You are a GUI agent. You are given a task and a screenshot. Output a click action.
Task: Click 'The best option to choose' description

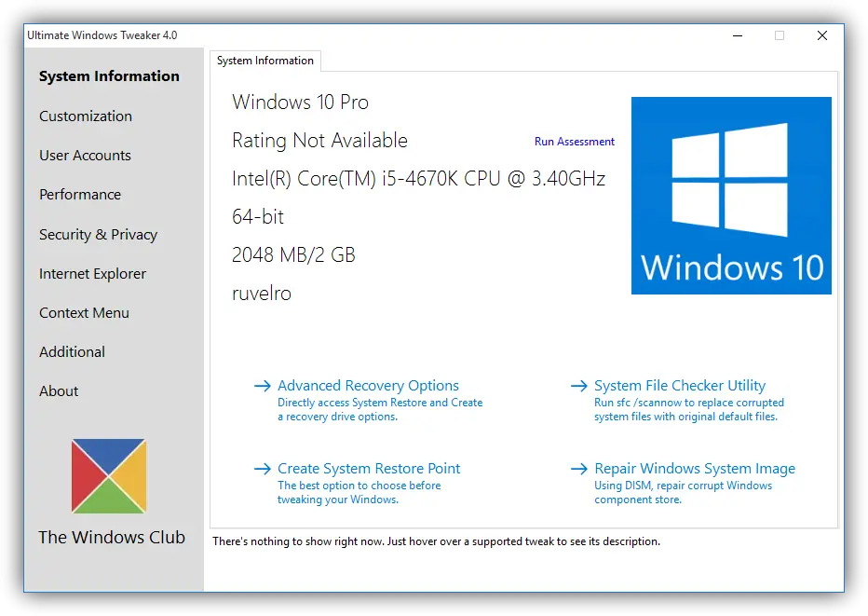click(359, 492)
